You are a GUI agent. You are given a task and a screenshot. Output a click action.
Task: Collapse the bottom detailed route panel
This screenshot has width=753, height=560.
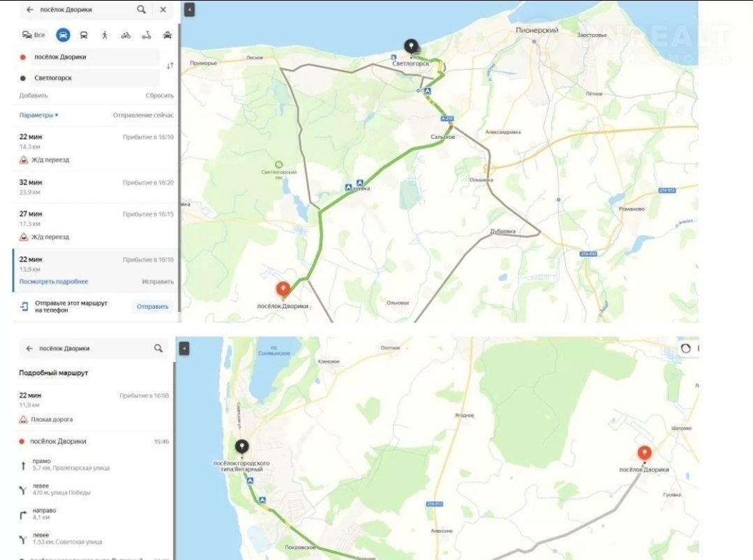184,348
